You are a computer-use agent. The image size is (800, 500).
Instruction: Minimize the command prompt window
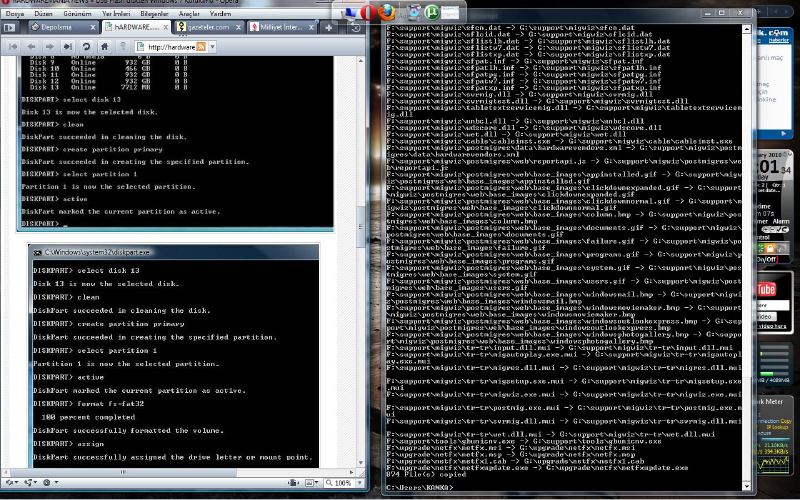[x=706, y=13]
